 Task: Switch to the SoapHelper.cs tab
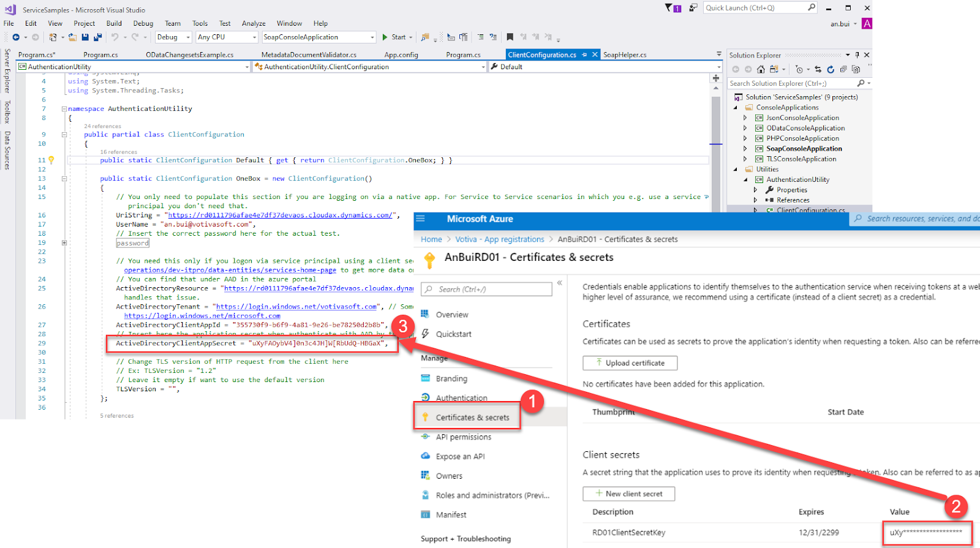(x=625, y=54)
